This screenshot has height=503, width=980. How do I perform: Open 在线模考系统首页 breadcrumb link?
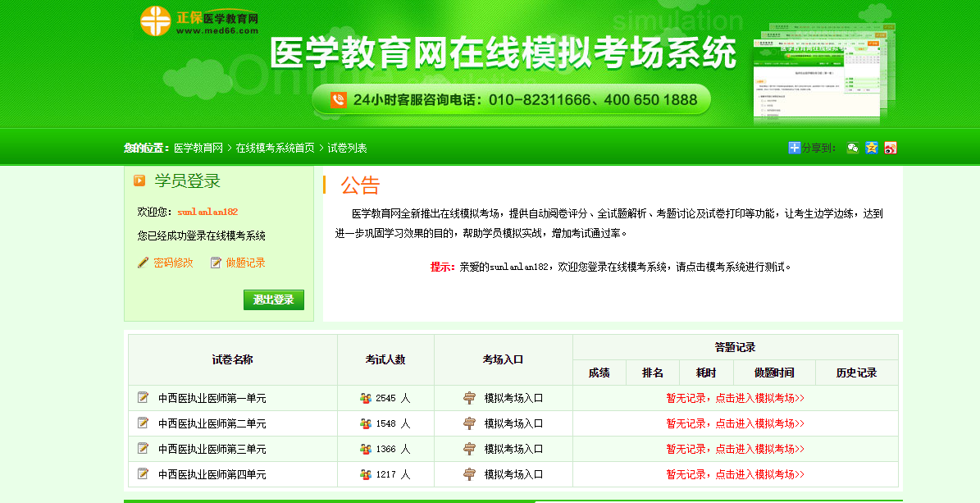click(275, 149)
